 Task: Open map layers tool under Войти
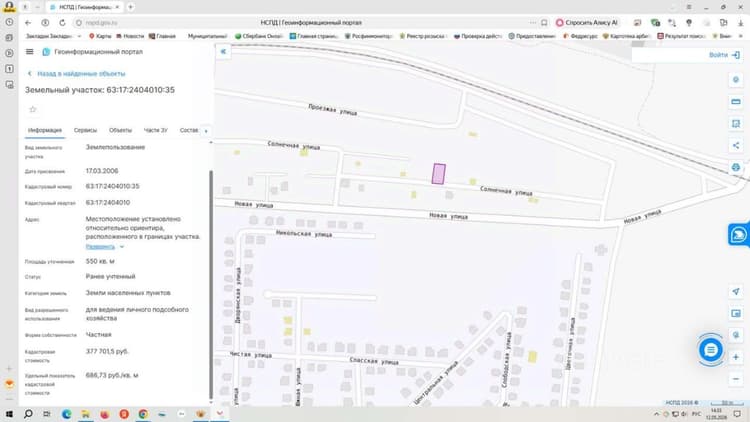[736, 80]
